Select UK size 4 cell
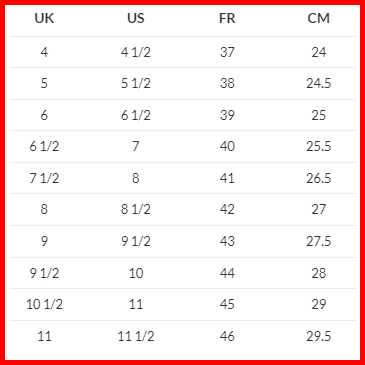The width and height of the screenshot is (365, 365). tap(44, 52)
